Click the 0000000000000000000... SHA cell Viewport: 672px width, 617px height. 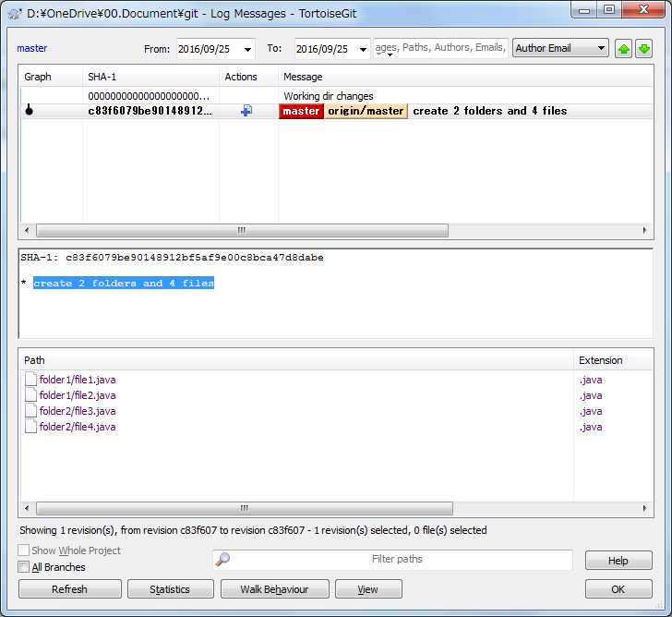coord(149,96)
